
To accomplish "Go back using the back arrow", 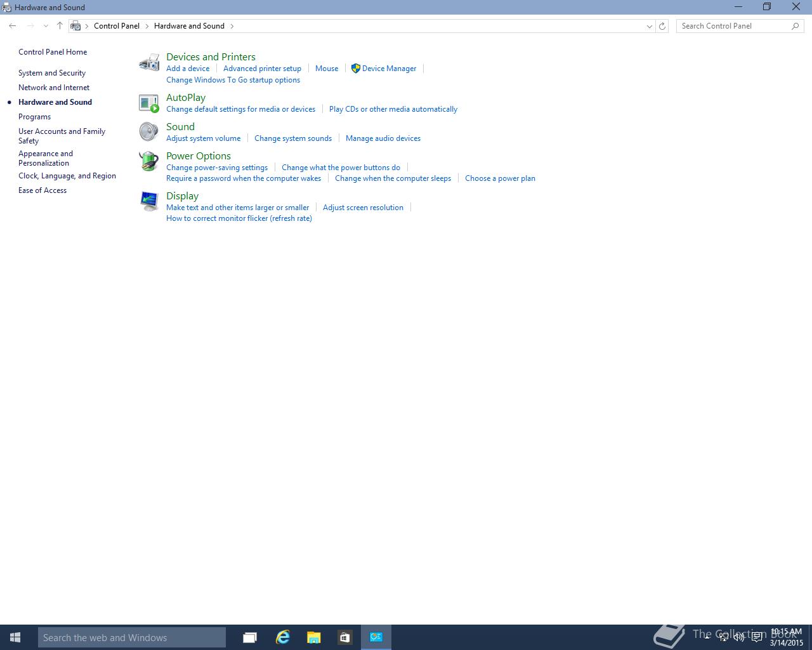I will pos(13,26).
